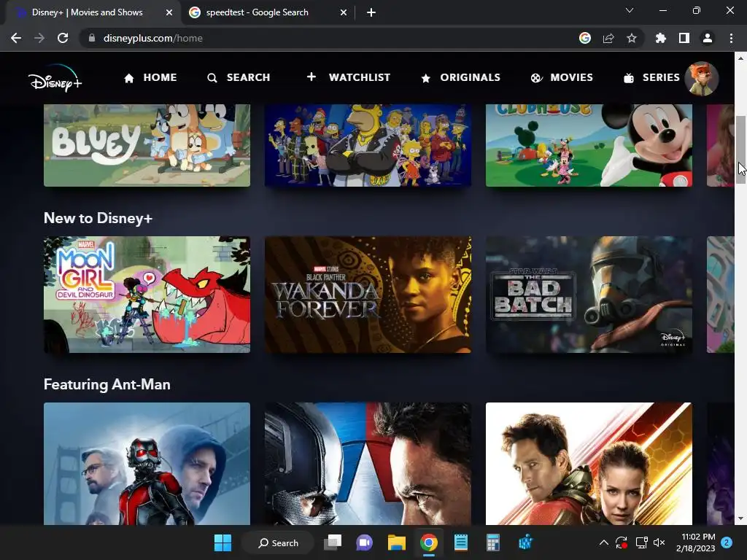The width and height of the screenshot is (747, 560).
Task: Expand the Chrome tab search chevron
Action: (630, 10)
